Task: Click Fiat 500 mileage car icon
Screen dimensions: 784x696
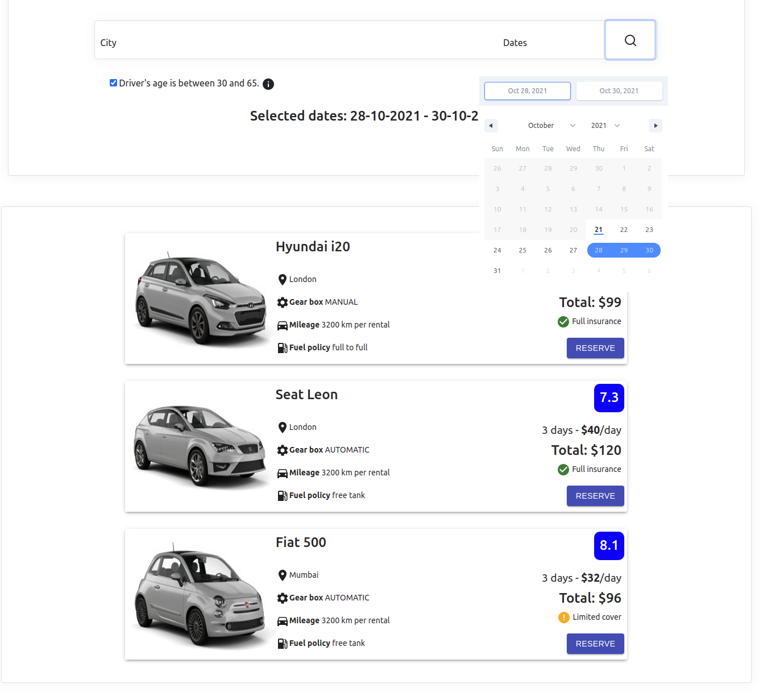Action: 283,622
